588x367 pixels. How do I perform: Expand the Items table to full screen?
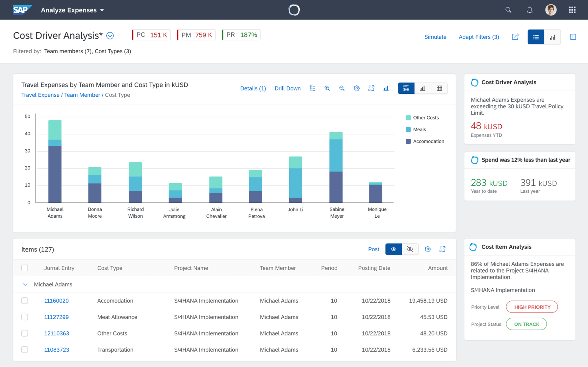(x=443, y=249)
